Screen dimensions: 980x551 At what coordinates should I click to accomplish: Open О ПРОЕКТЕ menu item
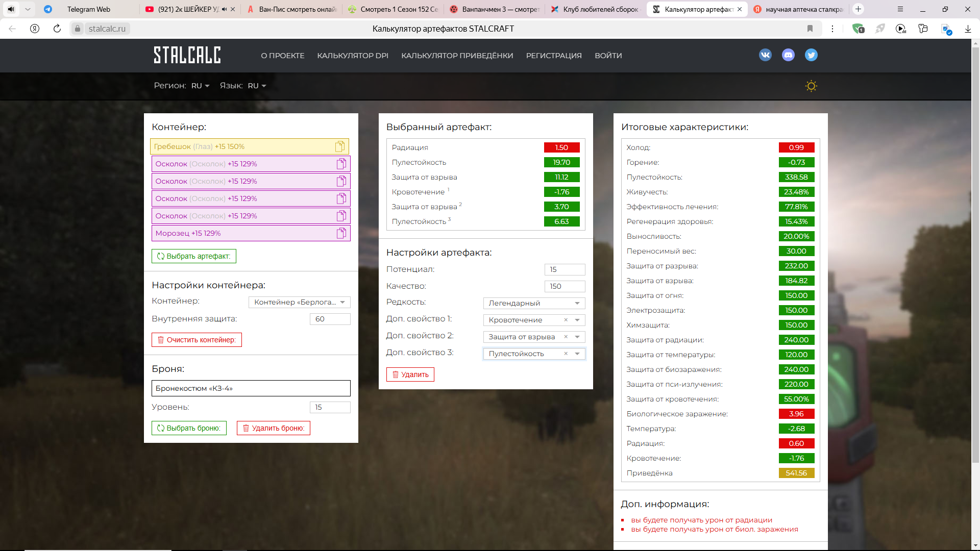pyautogui.click(x=283, y=56)
